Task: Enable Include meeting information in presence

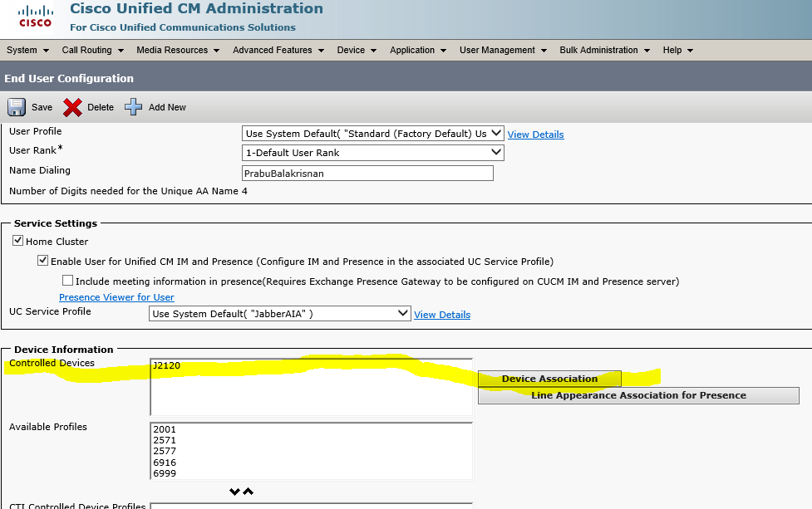Action: [x=67, y=279]
